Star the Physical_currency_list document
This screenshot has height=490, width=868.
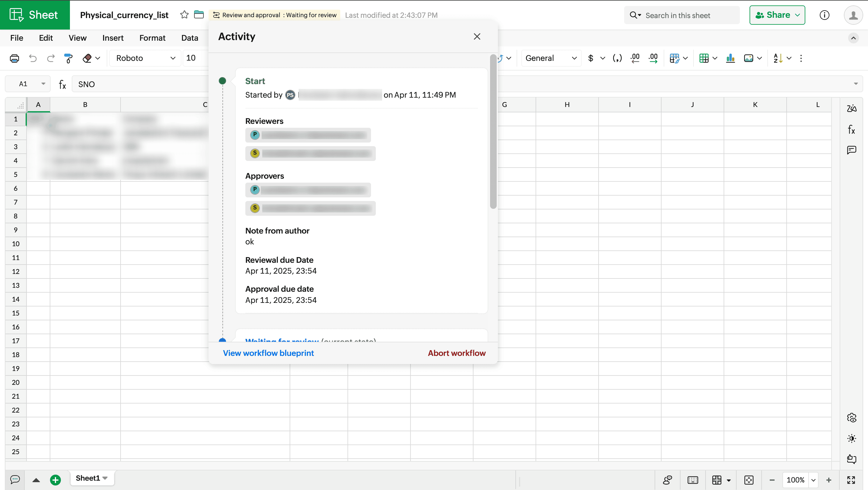184,15
